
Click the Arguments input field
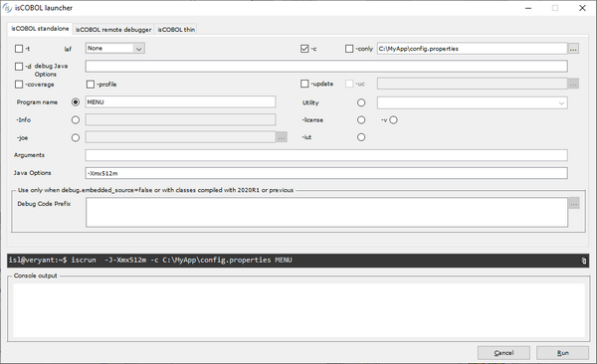326,155
